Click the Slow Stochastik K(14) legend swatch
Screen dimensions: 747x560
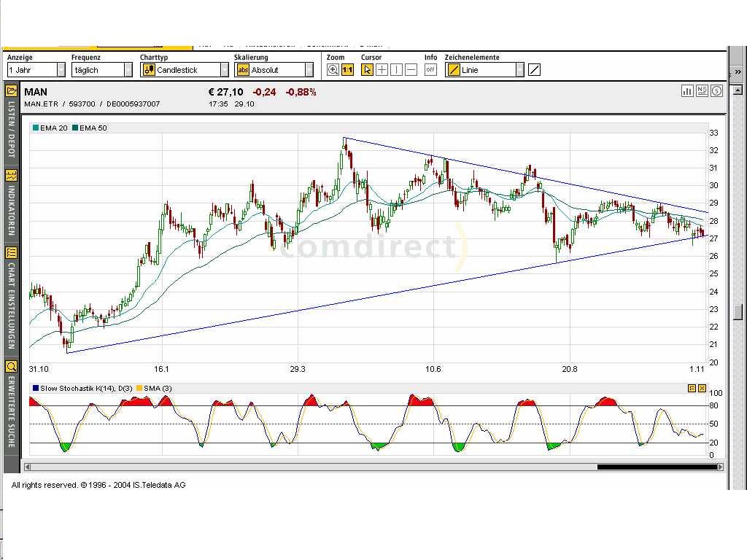coord(36,388)
